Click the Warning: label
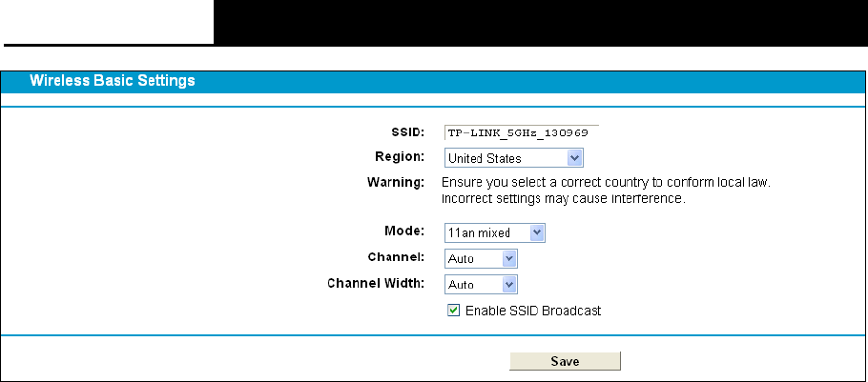 coord(396,182)
